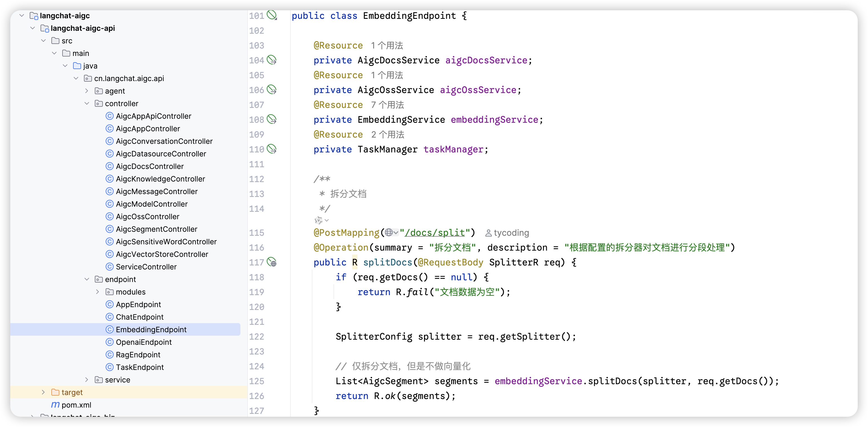Screen dimensions: 868x427
Task: Expand the target folder
Action: pyautogui.click(x=43, y=392)
